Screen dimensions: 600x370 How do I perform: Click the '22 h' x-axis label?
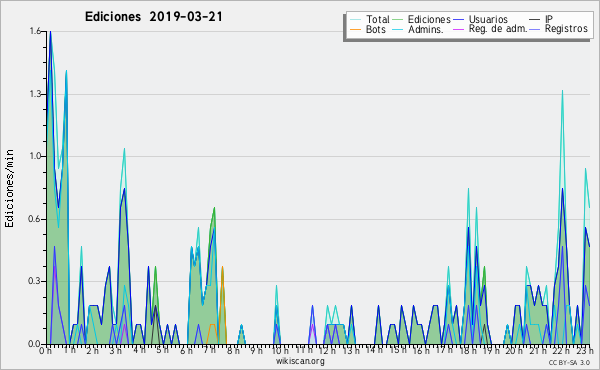pos(562,351)
